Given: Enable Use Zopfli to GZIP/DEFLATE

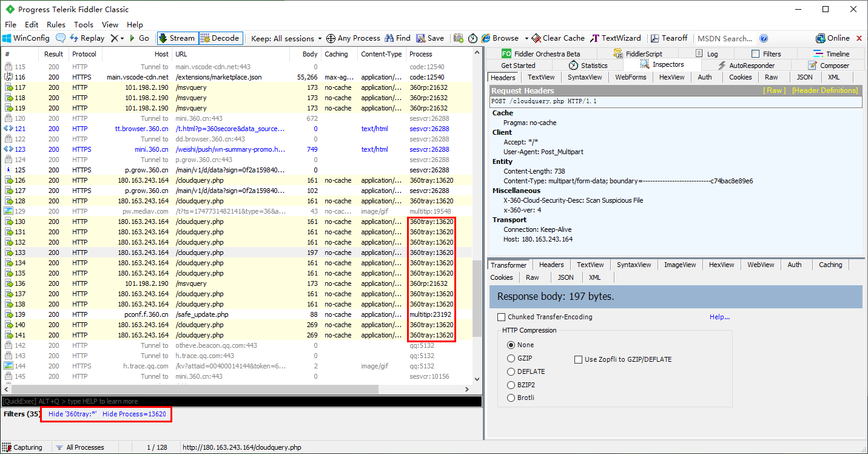Looking at the screenshot, I should 578,359.
